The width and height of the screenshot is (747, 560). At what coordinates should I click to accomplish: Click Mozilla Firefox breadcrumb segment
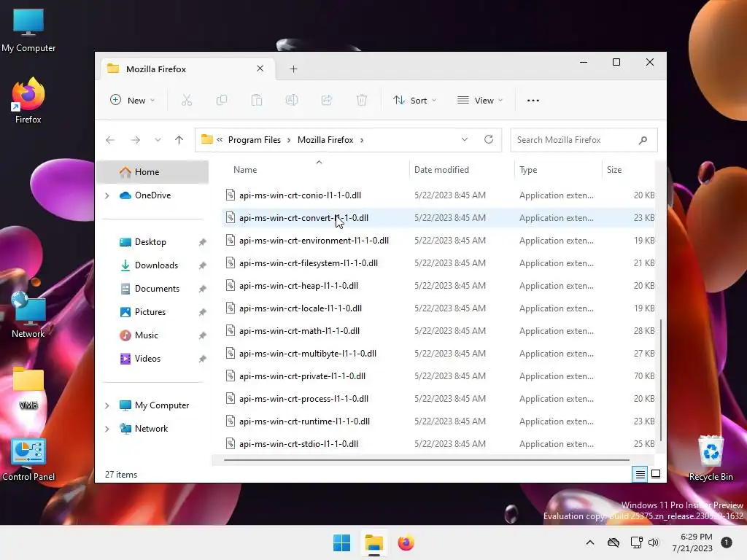(325, 140)
